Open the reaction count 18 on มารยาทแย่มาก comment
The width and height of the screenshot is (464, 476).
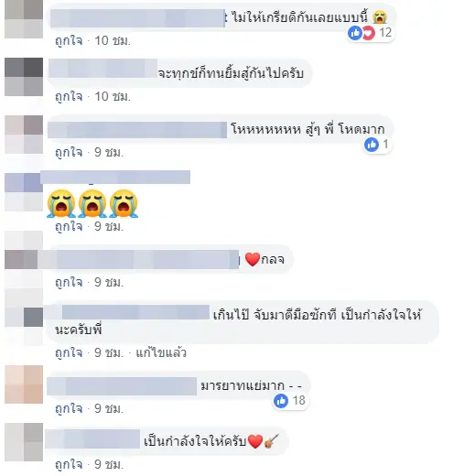click(298, 400)
